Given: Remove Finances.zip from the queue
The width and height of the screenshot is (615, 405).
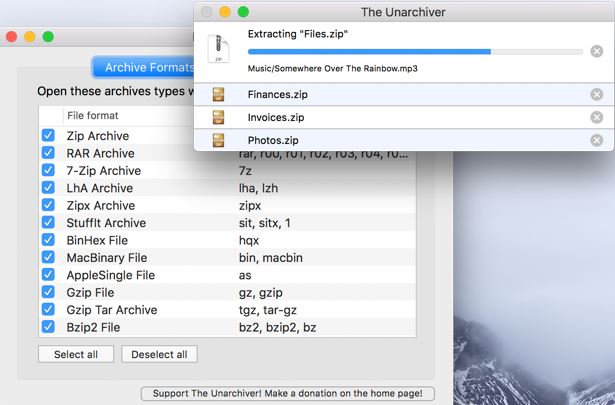Looking at the screenshot, I should click(597, 94).
